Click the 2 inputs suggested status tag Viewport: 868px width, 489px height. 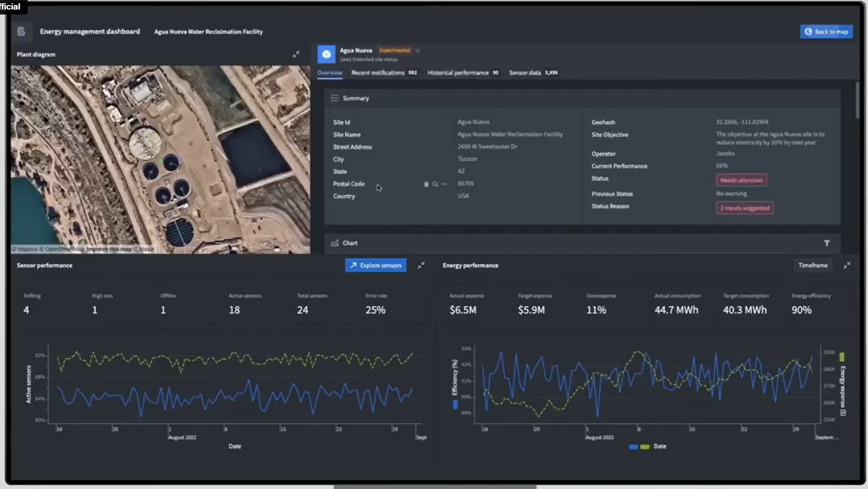744,208
